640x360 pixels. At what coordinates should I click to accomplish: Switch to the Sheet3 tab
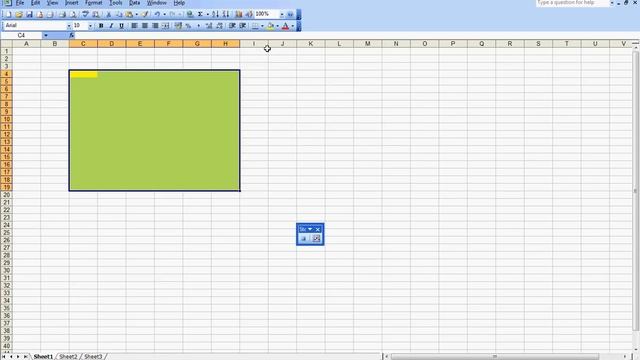(93, 357)
